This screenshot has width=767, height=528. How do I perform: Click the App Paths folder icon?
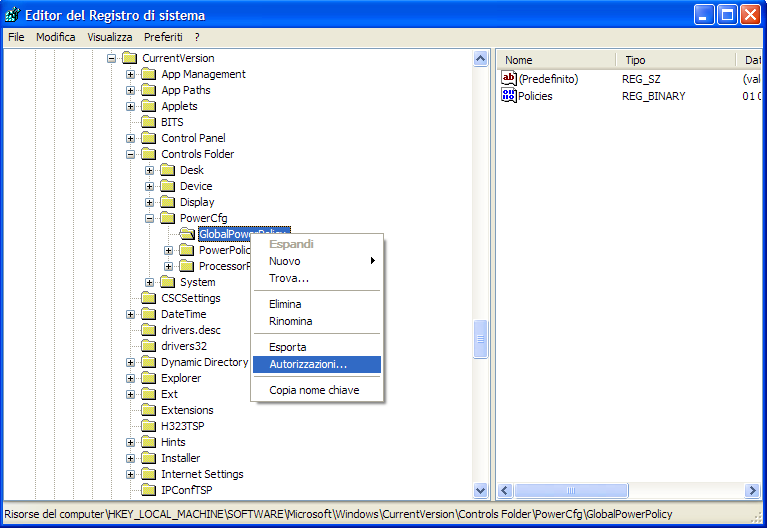149,91
